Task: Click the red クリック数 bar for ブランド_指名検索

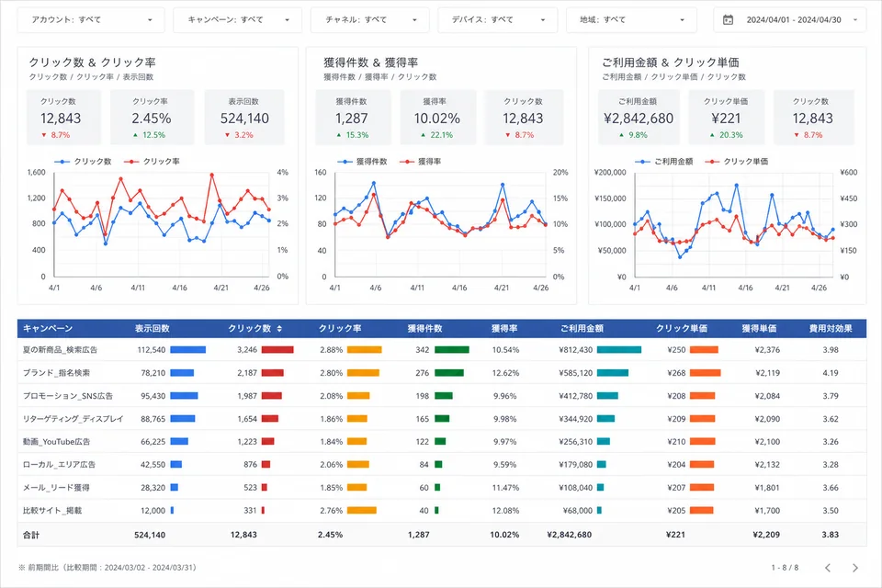Action: pyautogui.click(x=272, y=373)
